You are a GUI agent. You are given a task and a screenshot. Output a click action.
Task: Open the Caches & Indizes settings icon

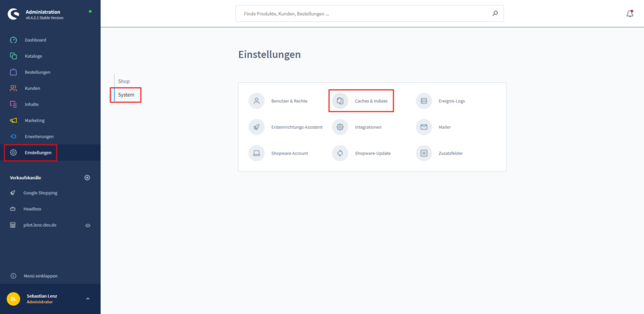coord(340,100)
